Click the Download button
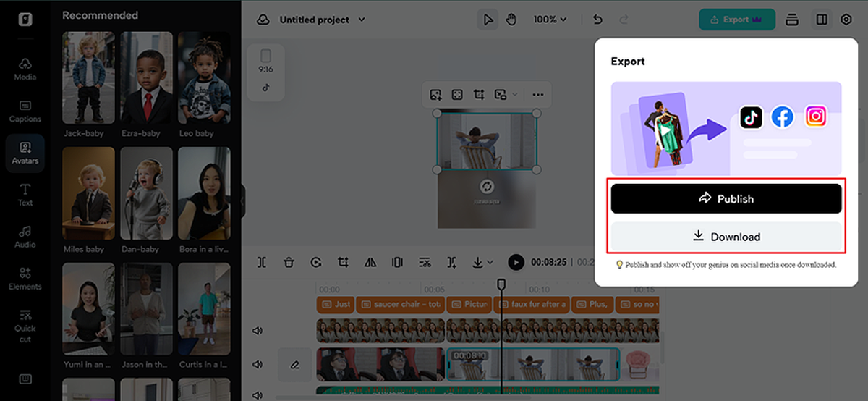This screenshot has width=868, height=401. click(726, 237)
